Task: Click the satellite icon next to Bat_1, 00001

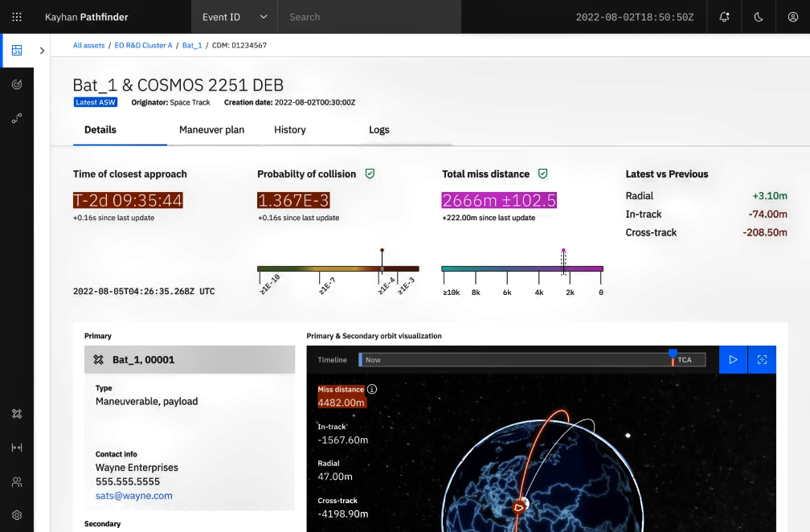Action: 98,359
